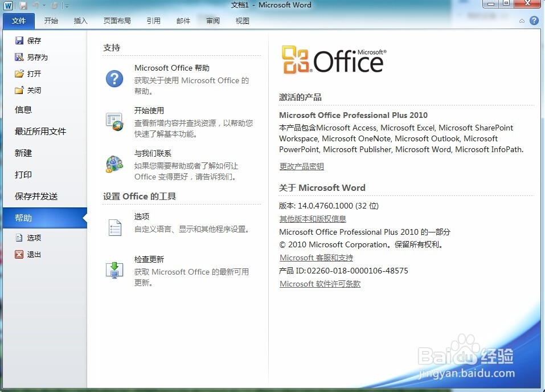Switch to the 开始 ribbon tab
The image size is (545, 392).
(x=51, y=21)
